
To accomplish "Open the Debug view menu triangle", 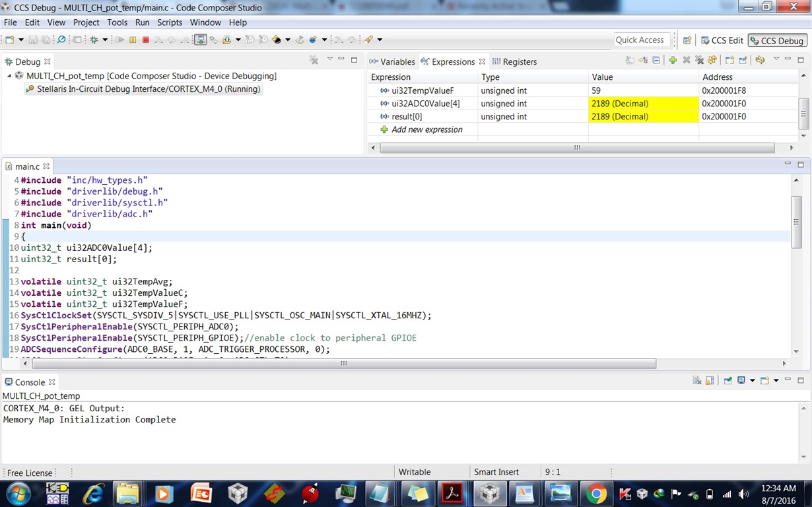I will coord(329,59).
